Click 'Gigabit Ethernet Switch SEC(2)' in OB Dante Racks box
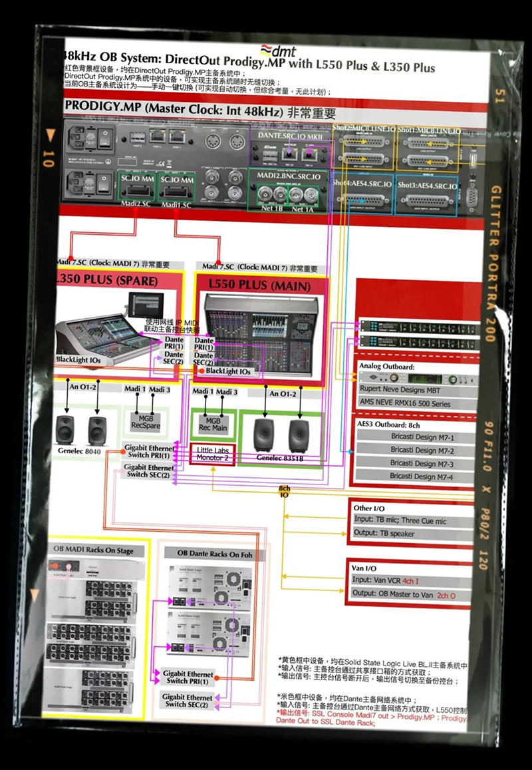The width and height of the screenshot is (532, 770). [188, 701]
